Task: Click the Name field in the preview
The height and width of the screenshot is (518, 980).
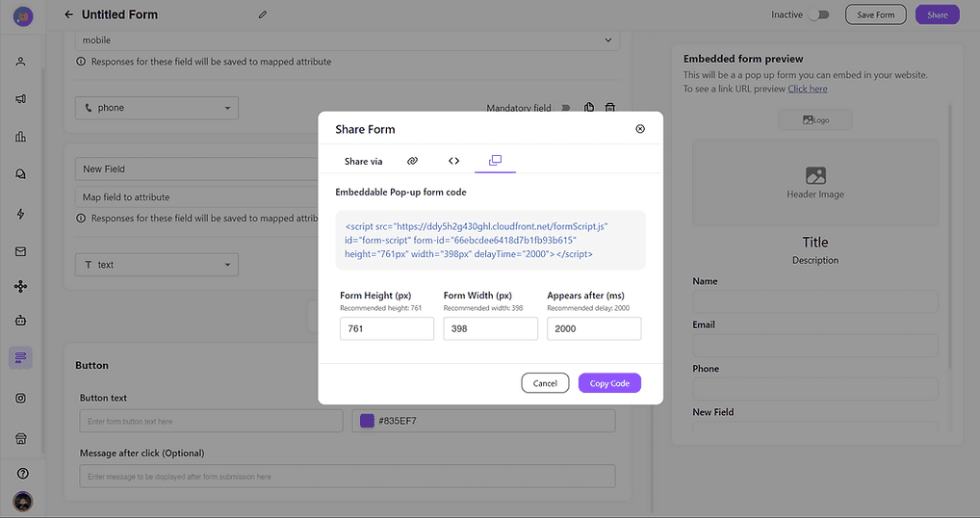Action: point(815,301)
